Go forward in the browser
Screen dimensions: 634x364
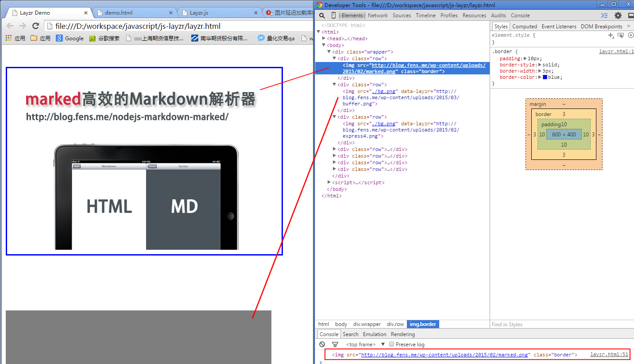click(x=23, y=26)
